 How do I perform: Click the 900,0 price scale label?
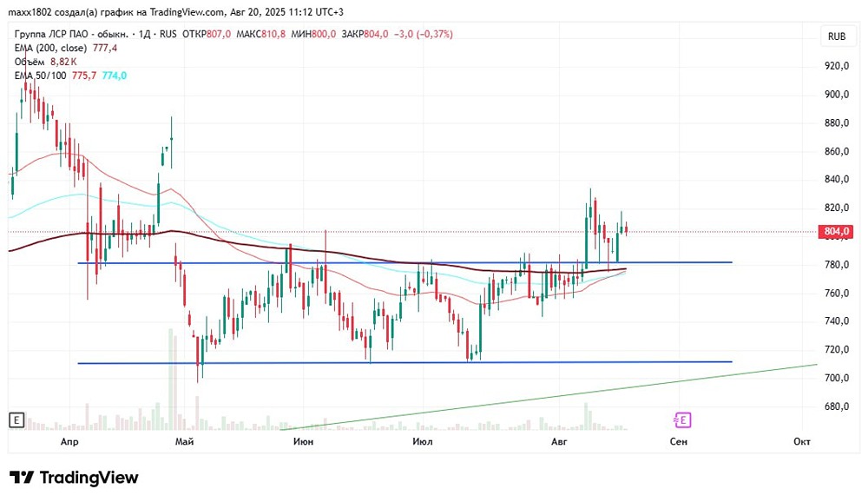coord(837,94)
